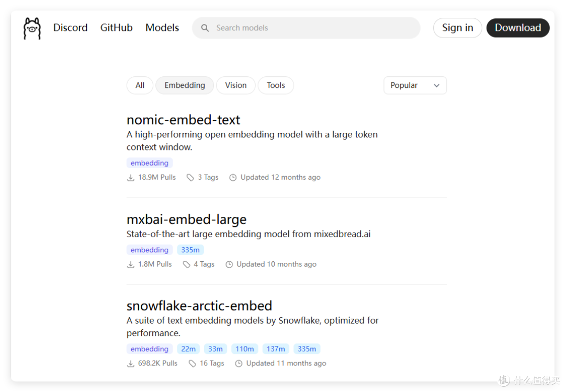Click the download icon beside 18.9M Pulls
Screen dimensions: 565x392
pyautogui.click(x=130, y=178)
